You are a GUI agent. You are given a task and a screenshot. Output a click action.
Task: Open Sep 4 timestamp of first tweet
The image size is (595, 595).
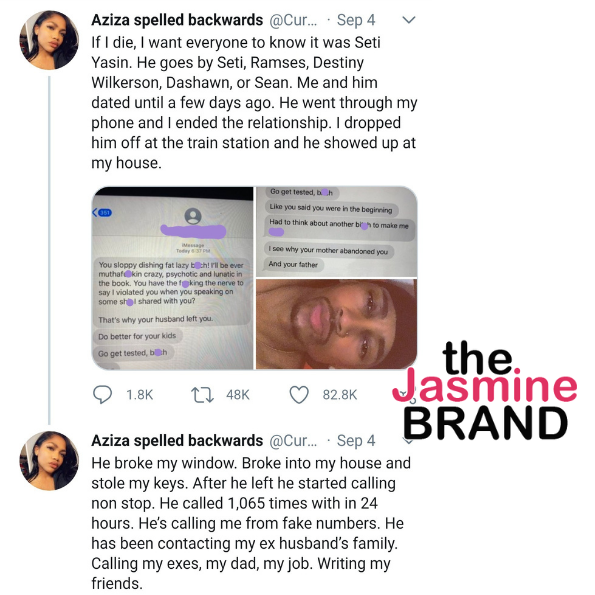(356, 20)
